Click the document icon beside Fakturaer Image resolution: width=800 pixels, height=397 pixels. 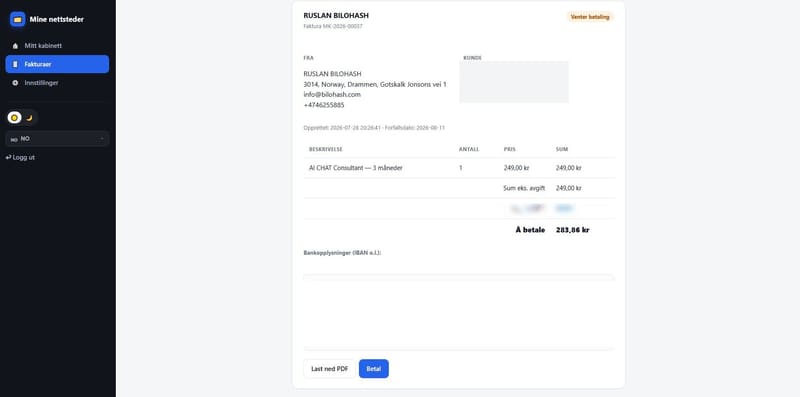click(15, 64)
